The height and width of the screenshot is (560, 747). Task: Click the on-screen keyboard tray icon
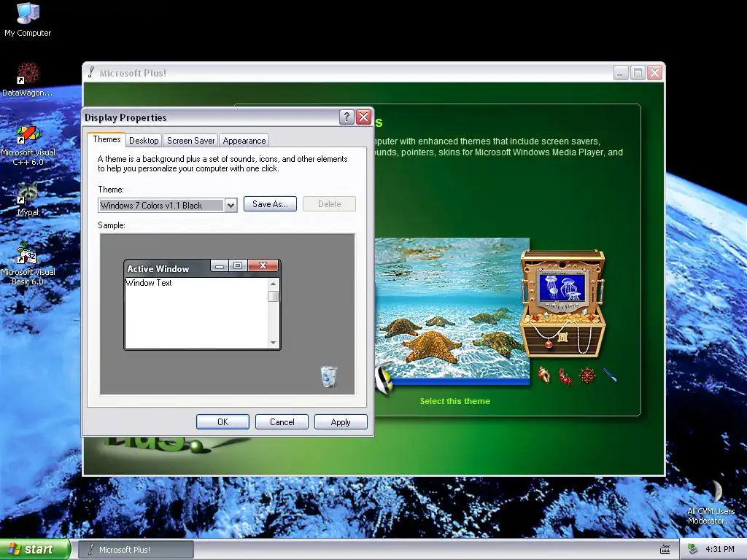pyautogui.click(x=665, y=550)
